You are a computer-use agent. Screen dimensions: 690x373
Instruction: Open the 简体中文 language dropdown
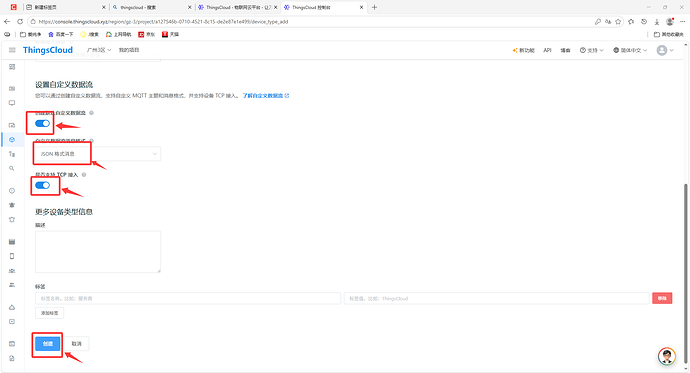point(630,50)
